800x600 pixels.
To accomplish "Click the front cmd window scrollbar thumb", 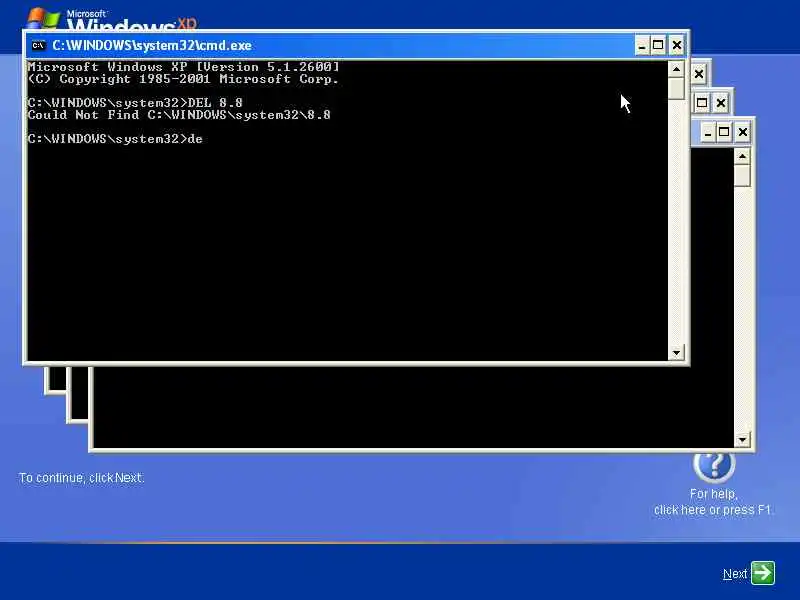I will [676, 88].
